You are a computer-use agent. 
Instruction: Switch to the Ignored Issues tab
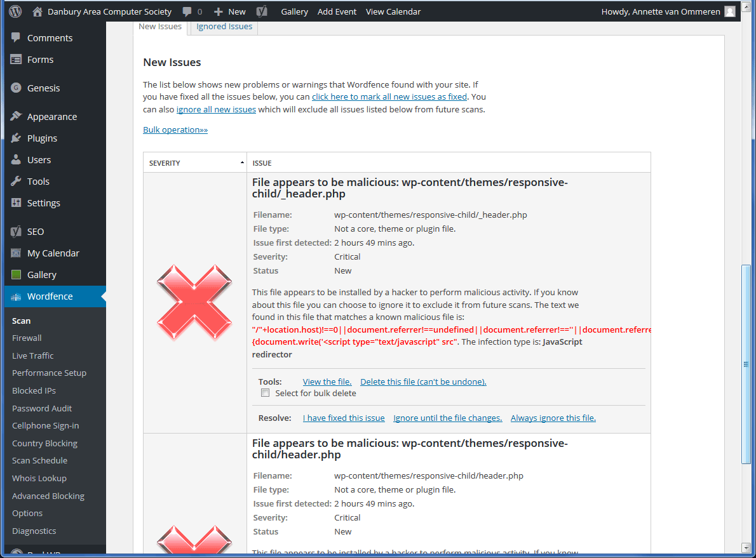224,27
